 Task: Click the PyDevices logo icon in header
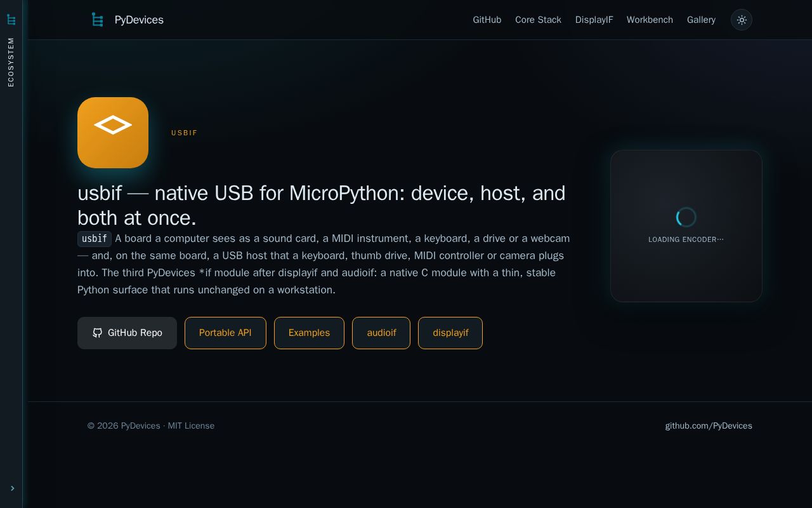click(97, 20)
